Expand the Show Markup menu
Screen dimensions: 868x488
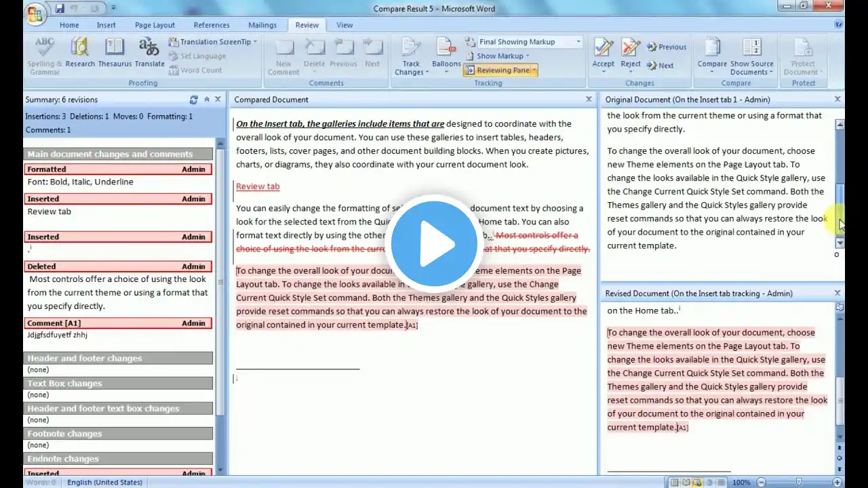(x=499, y=56)
